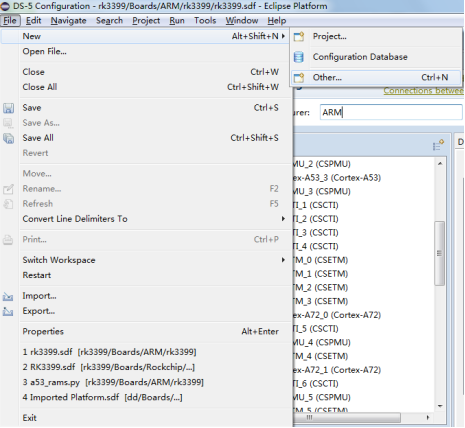This screenshot has height=428, width=465.
Task: Click the manufacturer field containing ARM
Action: (391, 112)
